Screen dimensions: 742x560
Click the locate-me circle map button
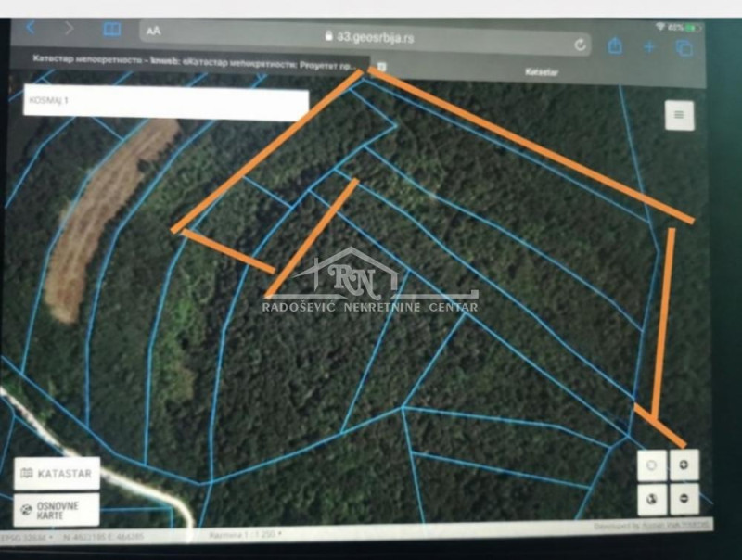pos(651,465)
